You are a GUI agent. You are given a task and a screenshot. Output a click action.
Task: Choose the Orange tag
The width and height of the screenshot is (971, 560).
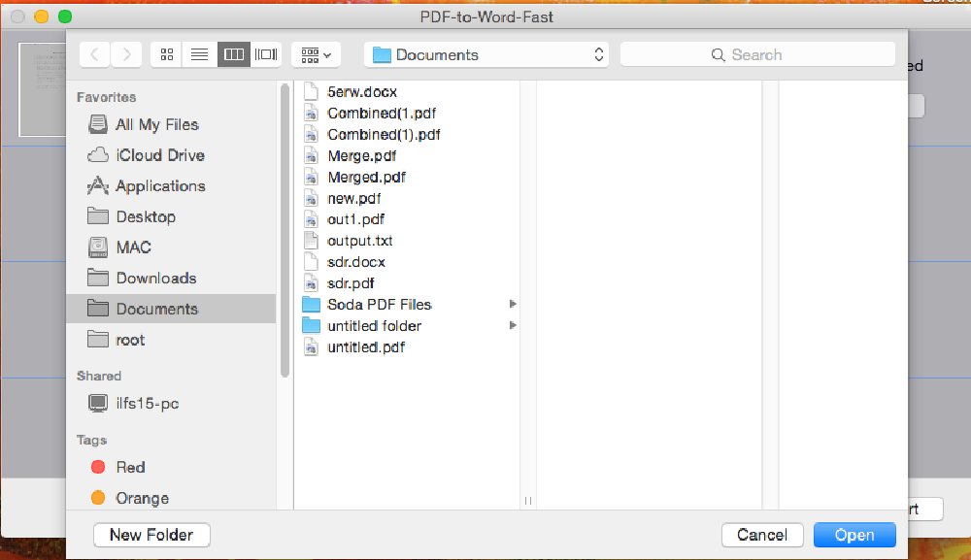pyautogui.click(x=171, y=498)
